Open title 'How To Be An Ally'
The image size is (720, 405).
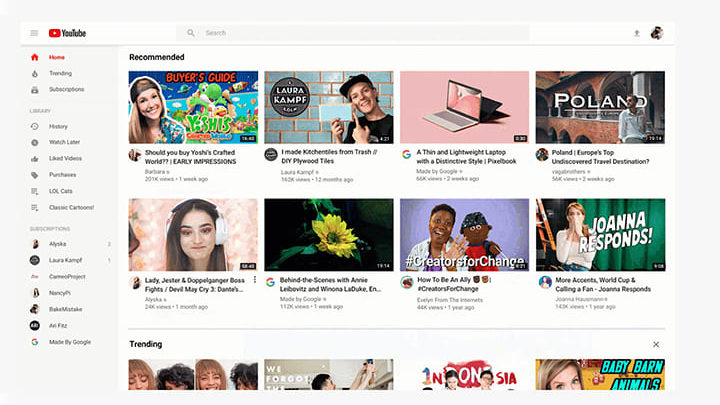(454, 284)
